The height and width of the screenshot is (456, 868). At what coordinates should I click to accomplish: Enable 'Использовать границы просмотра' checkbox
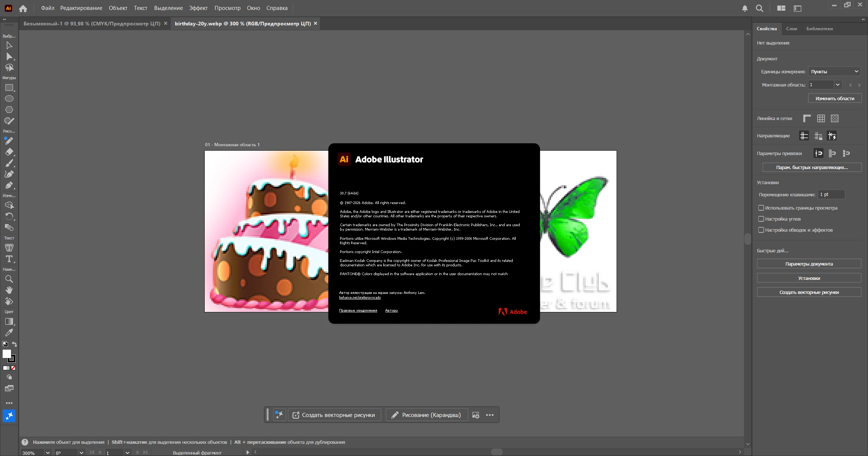tap(761, 208)
